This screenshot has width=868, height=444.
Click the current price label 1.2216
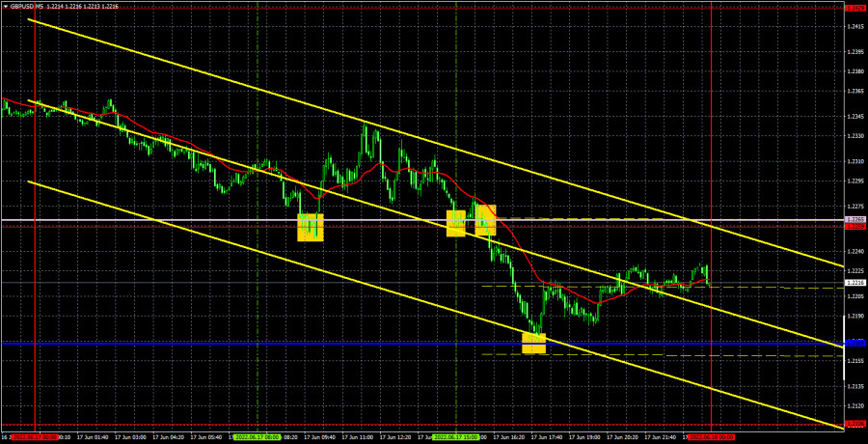(855, 283)
